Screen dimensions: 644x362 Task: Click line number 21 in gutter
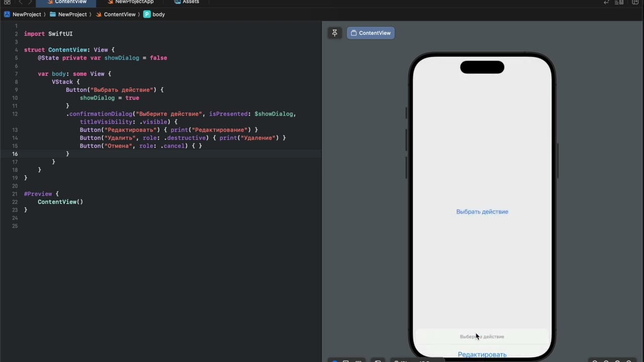click(15, 194)
